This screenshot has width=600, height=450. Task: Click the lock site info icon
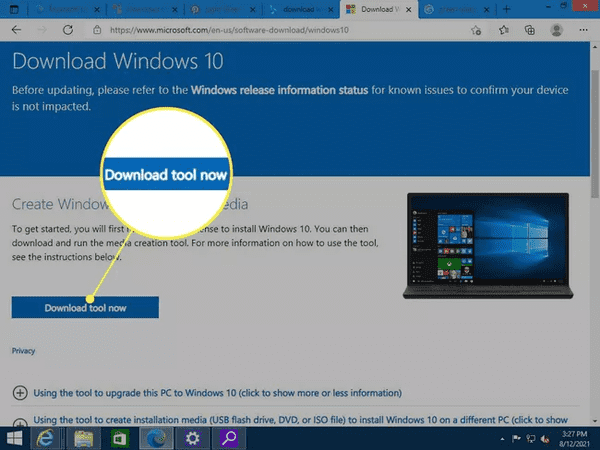97,30
